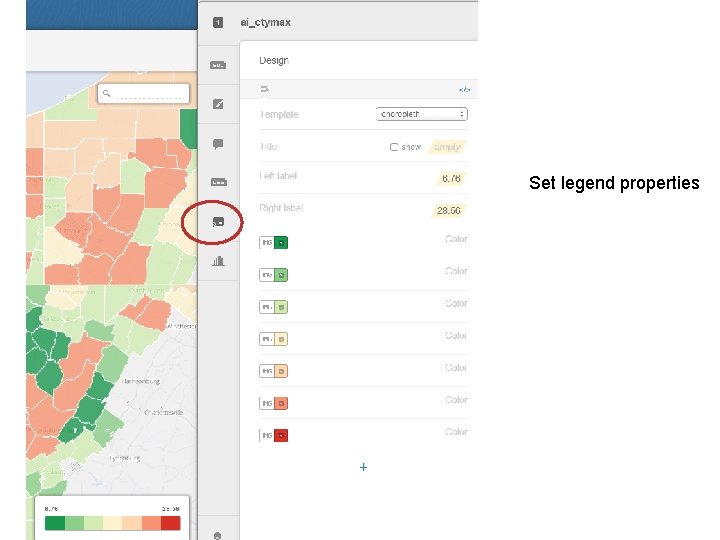Switch to code view with </> icon
The width and height of the screenshot is (720, 540).
[464, 90]
